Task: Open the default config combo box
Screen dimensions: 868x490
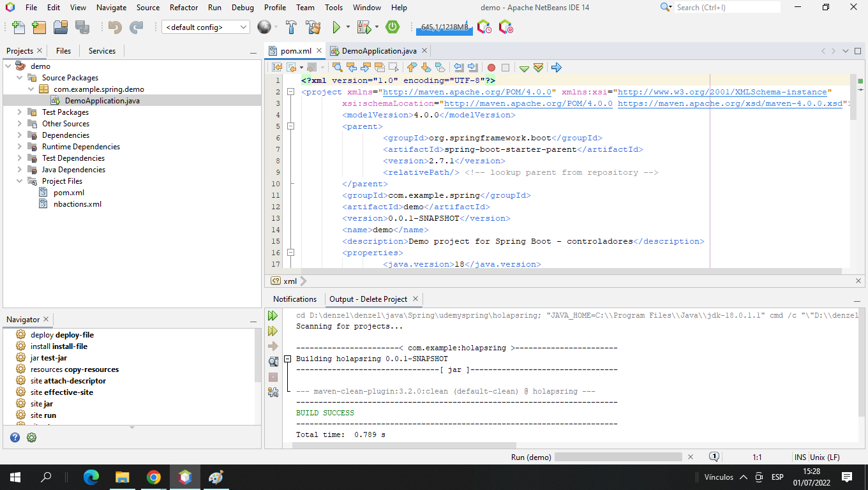Action: 206,27
